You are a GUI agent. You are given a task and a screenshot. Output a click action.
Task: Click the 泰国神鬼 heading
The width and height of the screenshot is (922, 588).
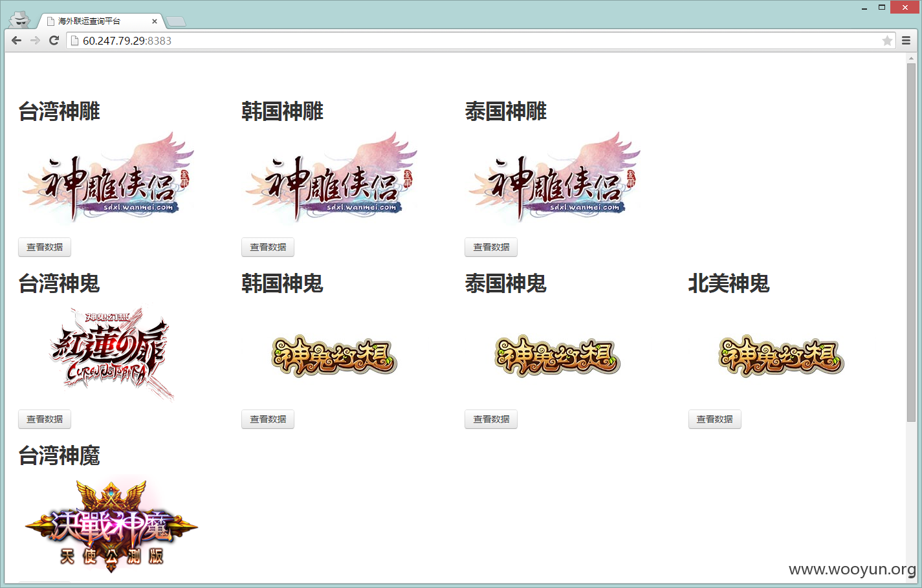point(505,283)
